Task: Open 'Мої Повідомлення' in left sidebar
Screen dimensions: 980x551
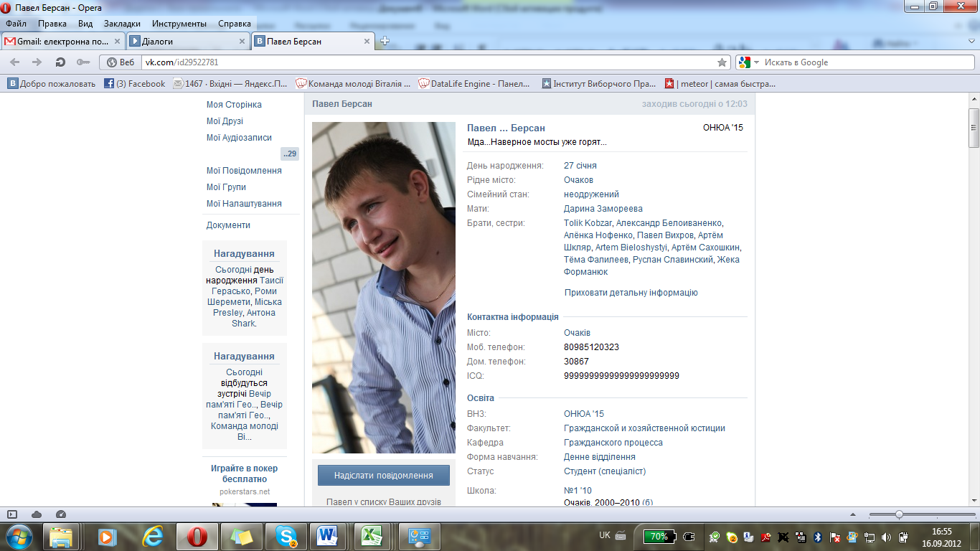Action: (x=244, y=171)
